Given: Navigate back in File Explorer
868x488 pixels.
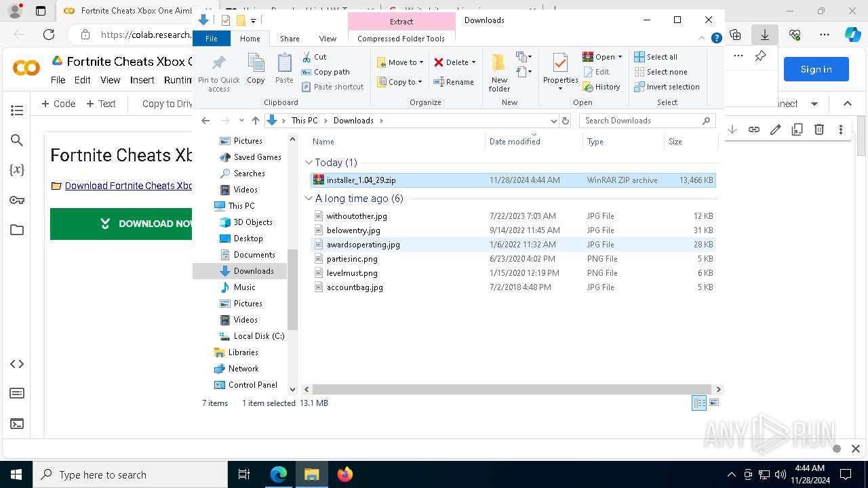Looking at the screenshot, I should 205,121.
